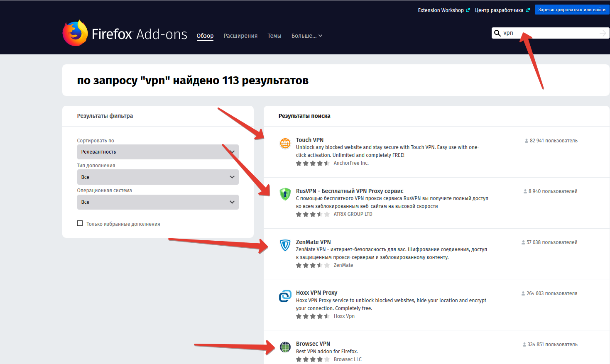Open the Релевантность sort dropdown
The width and height of the screenshot is (610, 364).
coord(158,152)
